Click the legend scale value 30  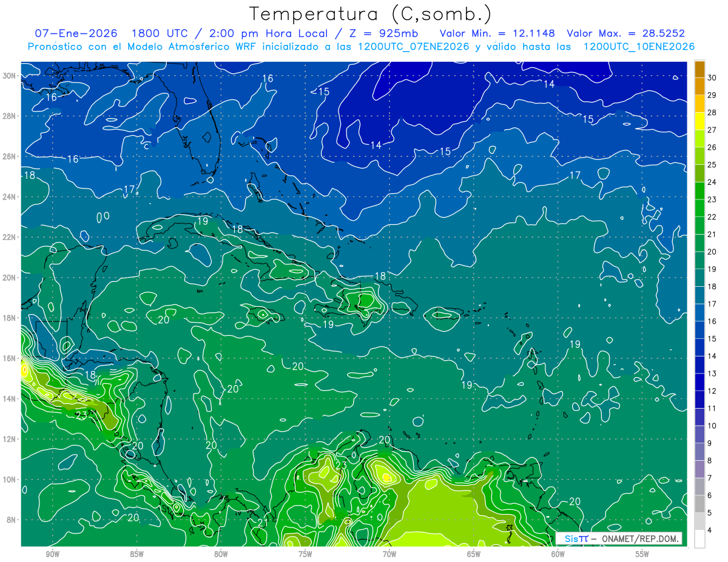coord(712,78)
